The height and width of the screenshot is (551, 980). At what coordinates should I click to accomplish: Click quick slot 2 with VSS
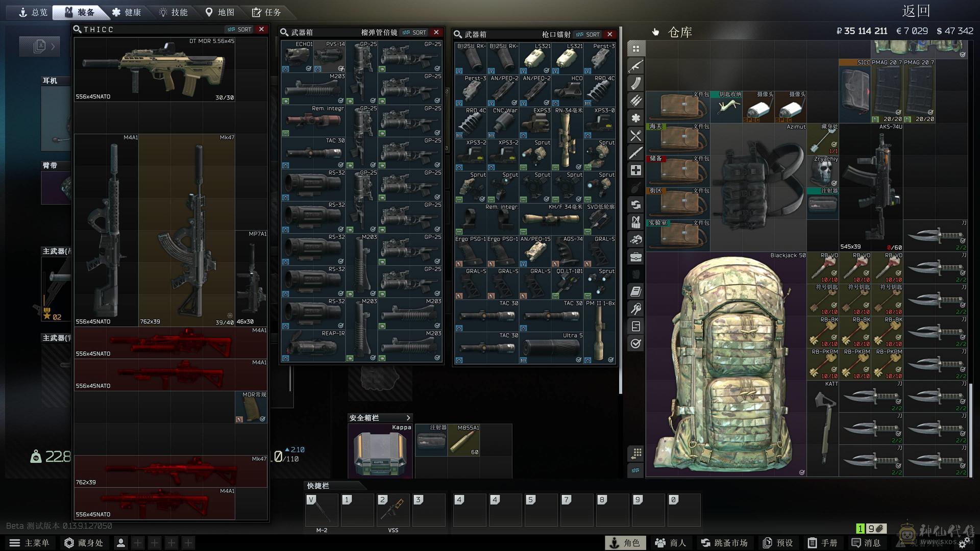coord(393,510)
